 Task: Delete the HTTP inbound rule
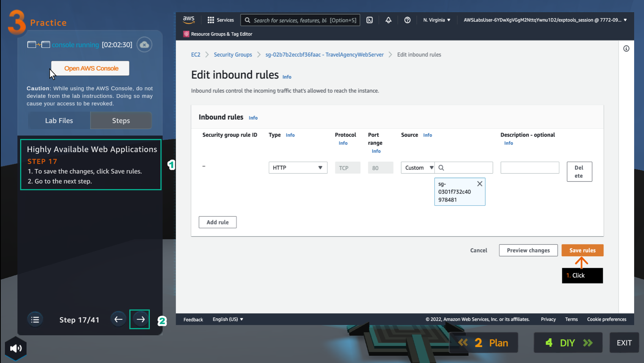point(579,172)
